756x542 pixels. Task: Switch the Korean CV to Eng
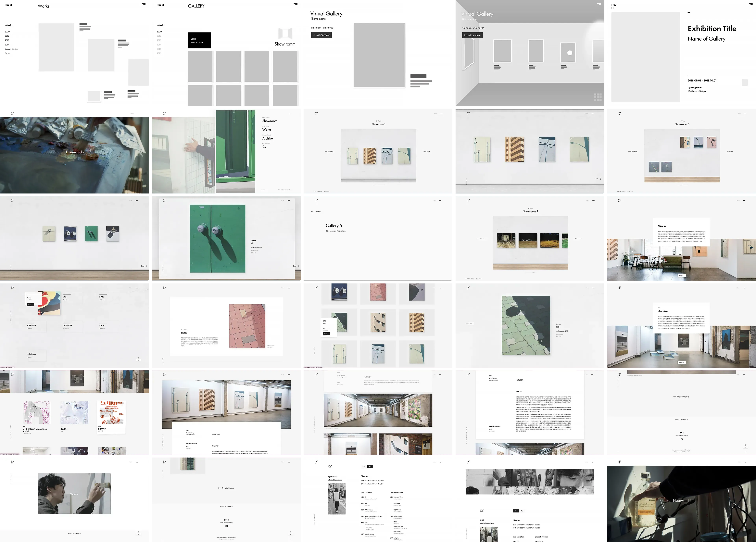(x=522, y=510)
